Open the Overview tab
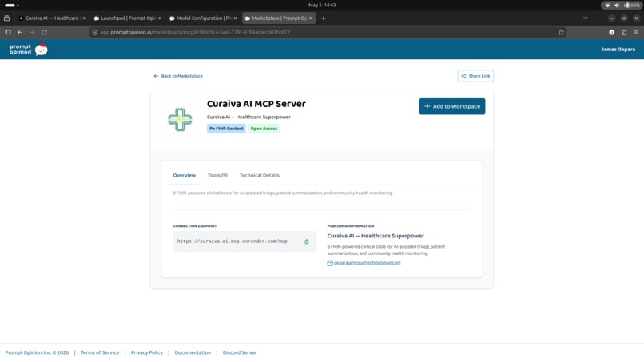The image size is (644, 362). 184,176
